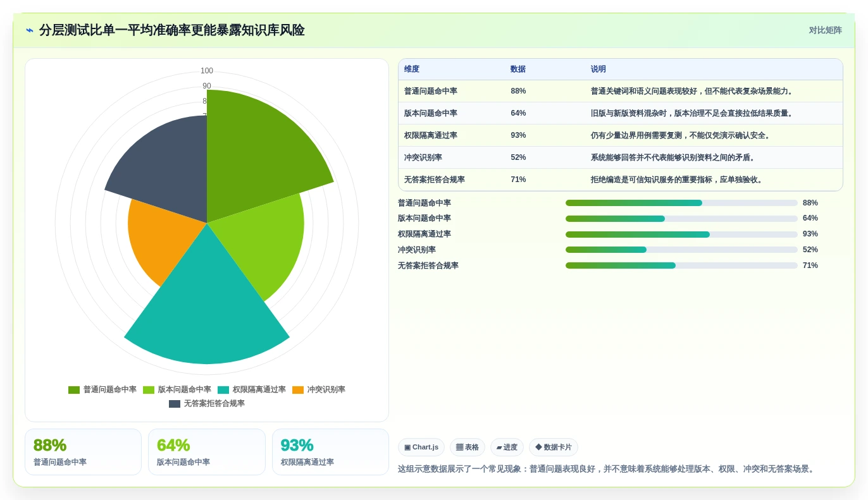
Task: Select the 表格 tag chip
Action: [468, 448]
